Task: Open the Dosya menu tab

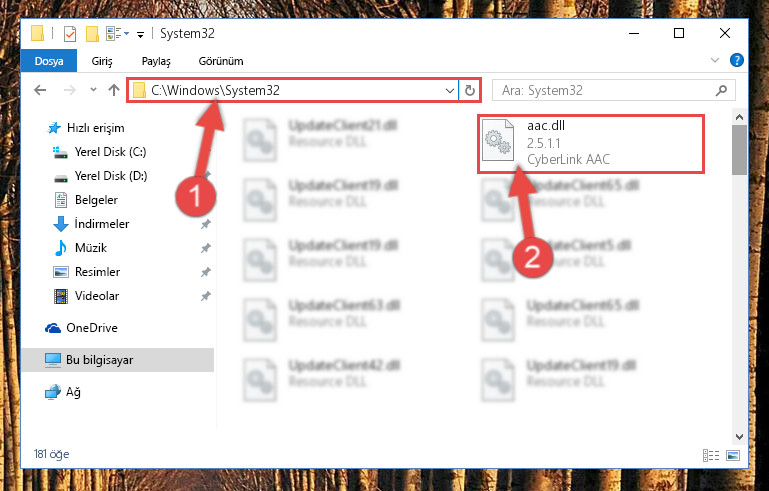Action: coord(49,61)
